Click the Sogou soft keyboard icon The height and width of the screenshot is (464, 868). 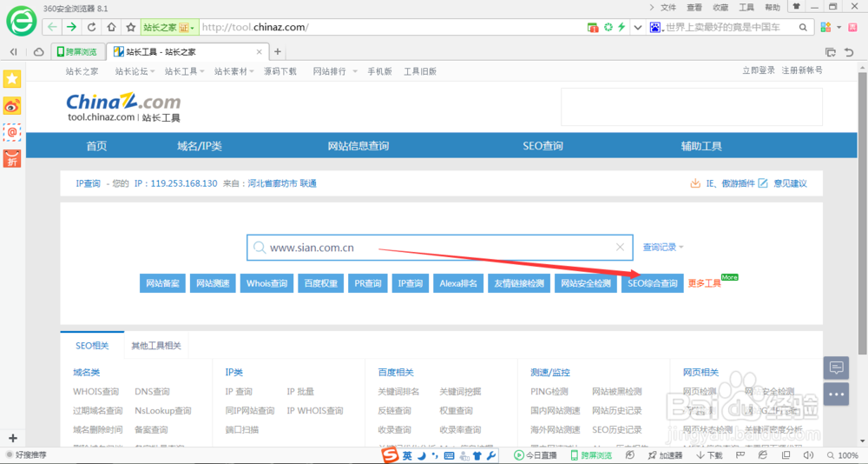pyautogui.click(x=449, y=455)
